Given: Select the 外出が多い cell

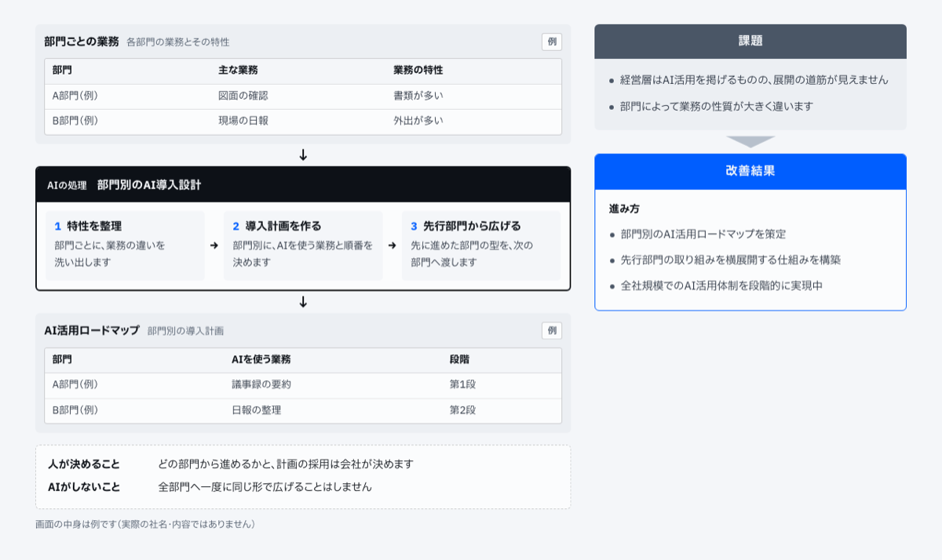Looking at the screenshot, I should tap(418, 121).
